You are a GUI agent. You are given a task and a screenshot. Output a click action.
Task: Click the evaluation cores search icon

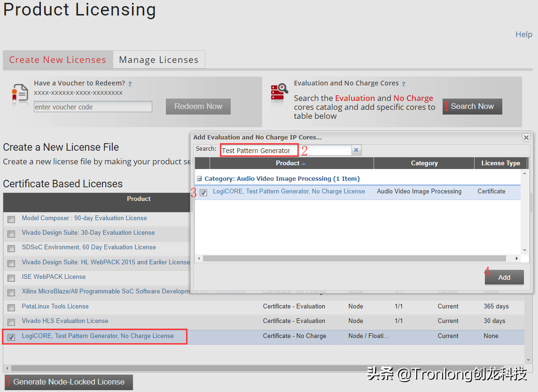pos(279,92)
